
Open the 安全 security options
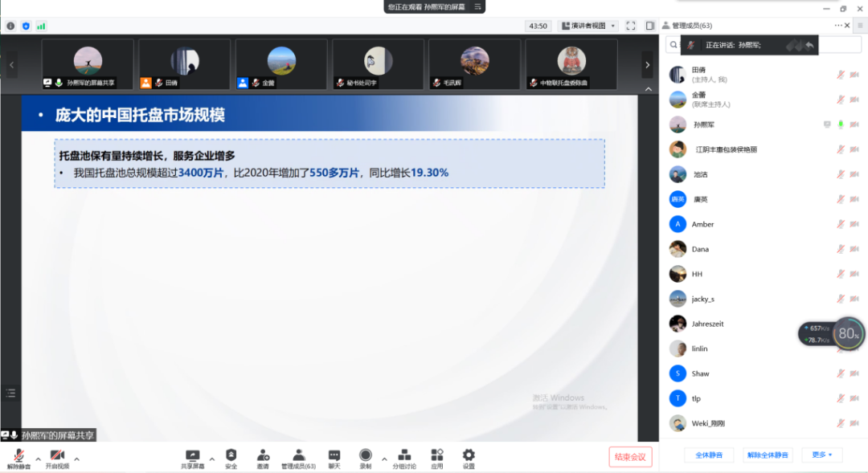(231, 457)
